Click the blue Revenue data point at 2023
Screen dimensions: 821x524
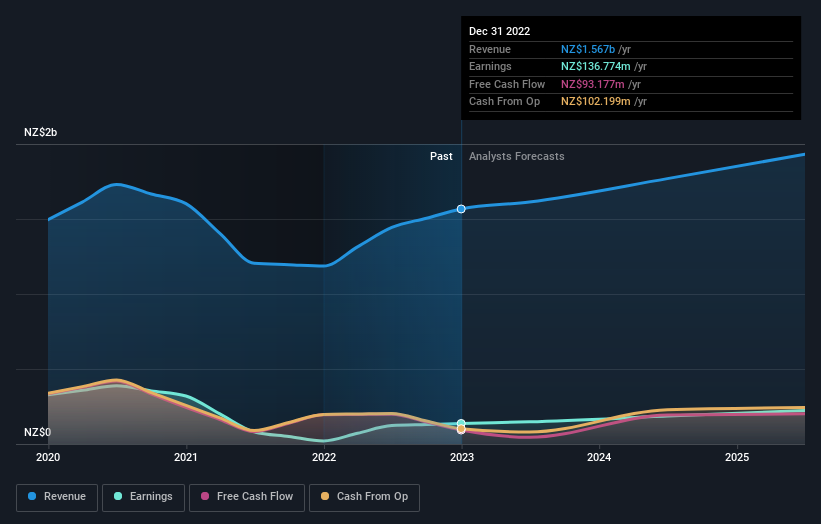(461, 209)
